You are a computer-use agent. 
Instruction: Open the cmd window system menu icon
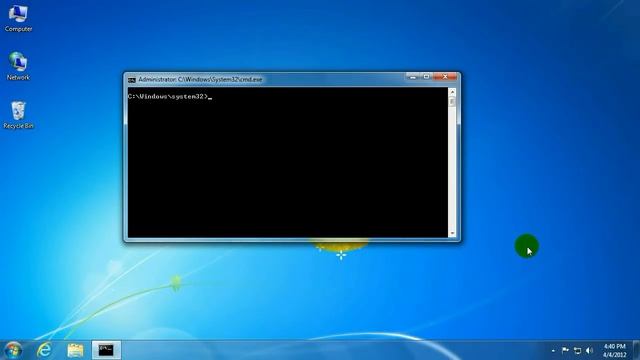click(131, 80)
